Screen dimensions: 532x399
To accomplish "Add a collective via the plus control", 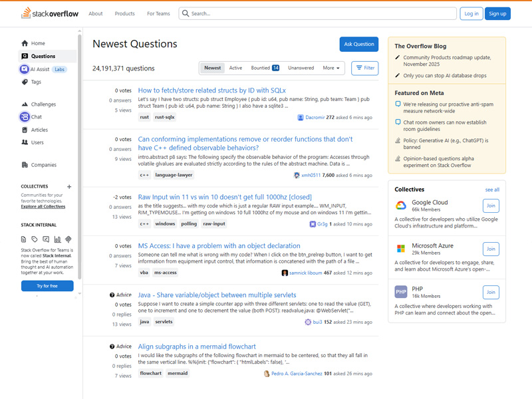I will [68, 187].
